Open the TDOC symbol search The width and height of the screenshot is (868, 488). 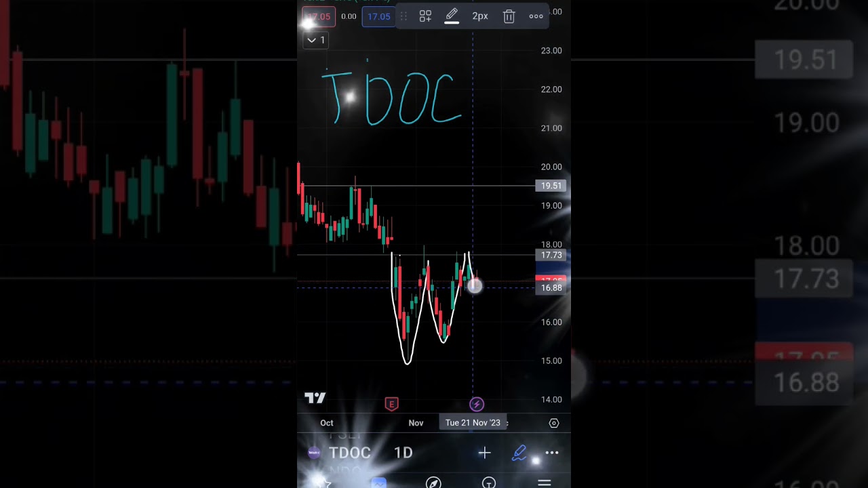point(350,453)
